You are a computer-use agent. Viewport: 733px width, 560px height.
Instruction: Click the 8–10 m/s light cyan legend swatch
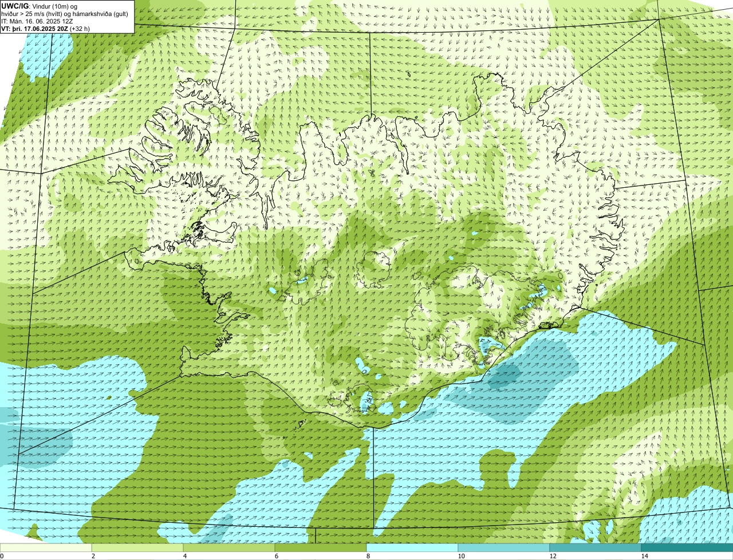[412, 547]
